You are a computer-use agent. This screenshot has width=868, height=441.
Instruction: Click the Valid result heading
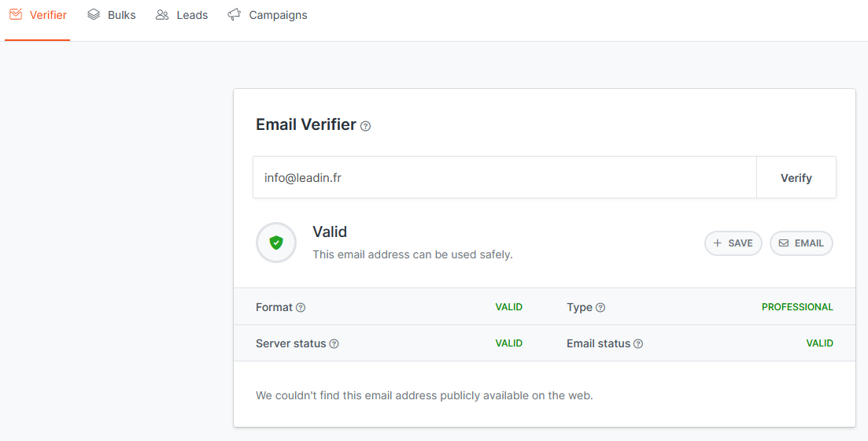pos(330,232)
